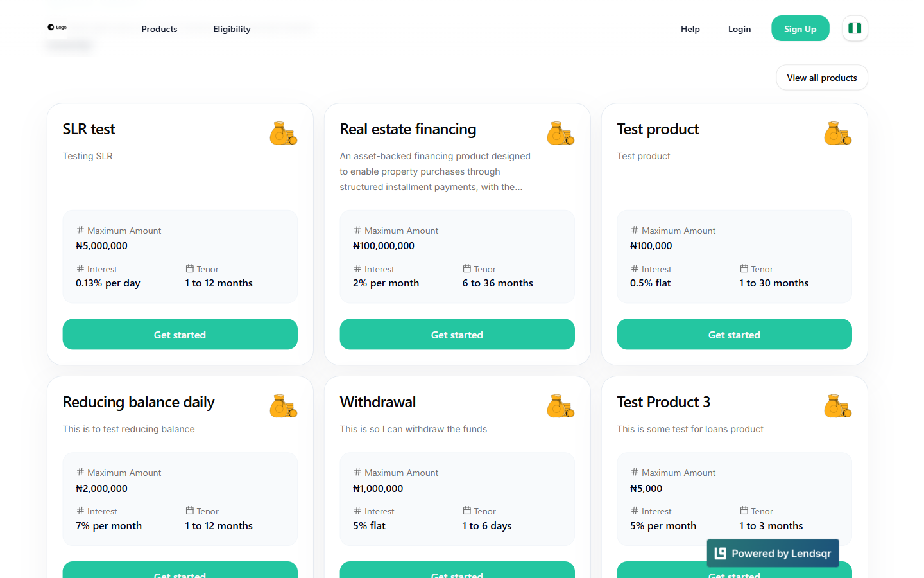Image resolution: width=924 pixels, height=578 pixels.
Task: Click the ₦5,000,000 maximum amount value
Action: point(101,246)
